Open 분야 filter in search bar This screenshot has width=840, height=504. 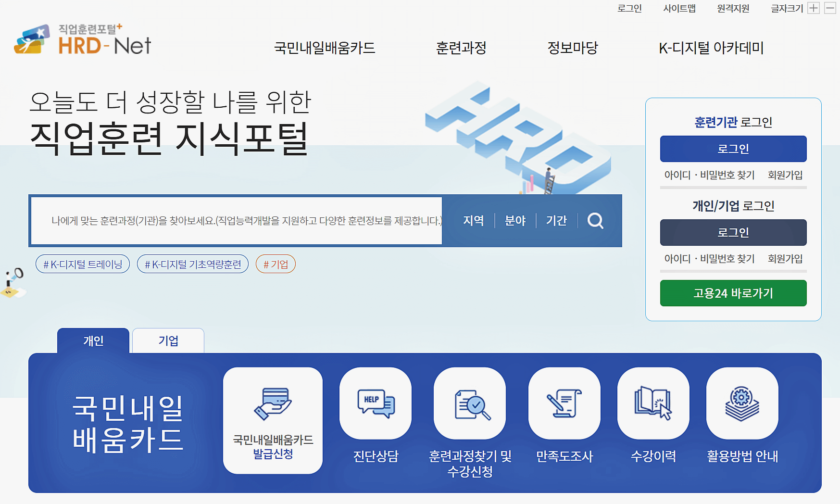[515, 221]
